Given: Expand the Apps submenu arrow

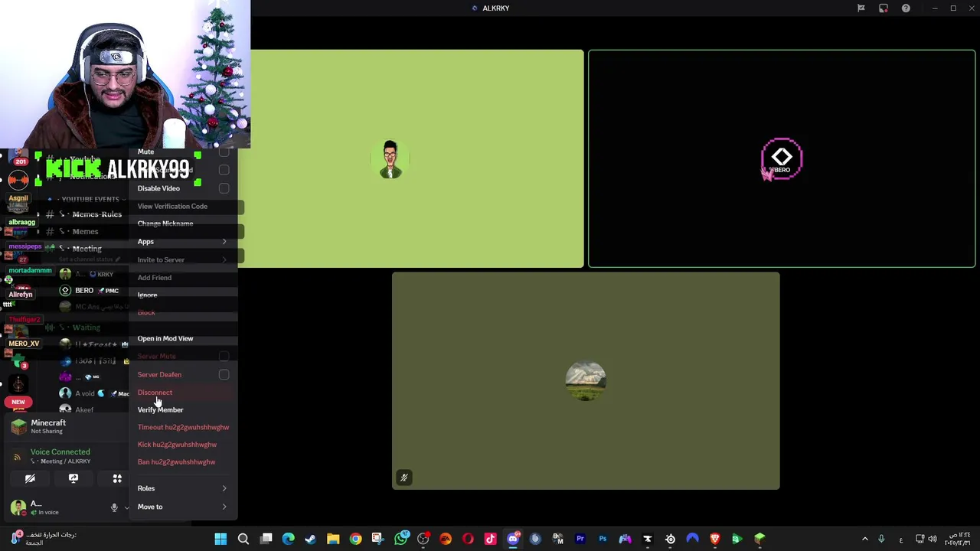Looking at the screenshot, I should pyautogui.click(x=224, y=242).
